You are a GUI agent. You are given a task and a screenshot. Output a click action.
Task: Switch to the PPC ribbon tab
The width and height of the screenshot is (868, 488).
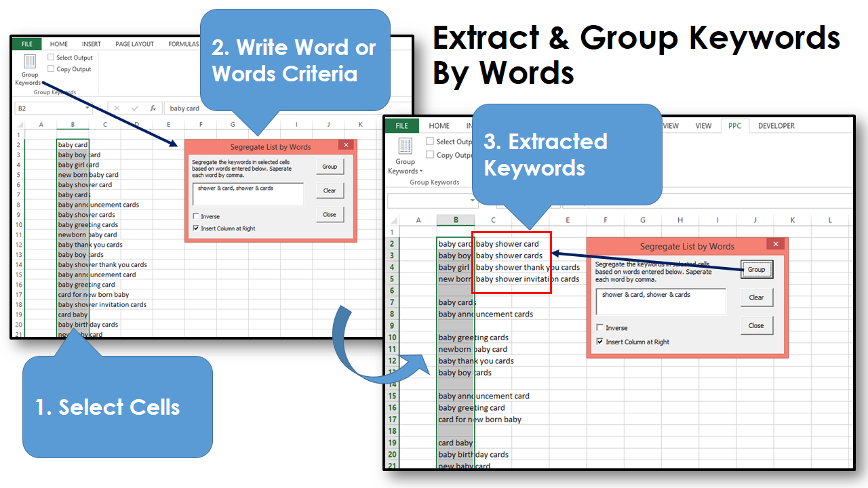tap(734, 125)
